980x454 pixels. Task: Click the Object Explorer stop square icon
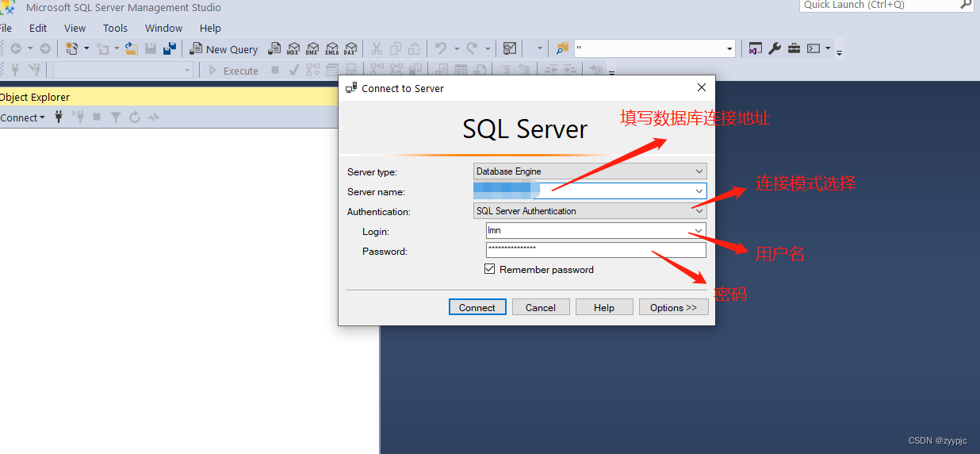[97, 117]
